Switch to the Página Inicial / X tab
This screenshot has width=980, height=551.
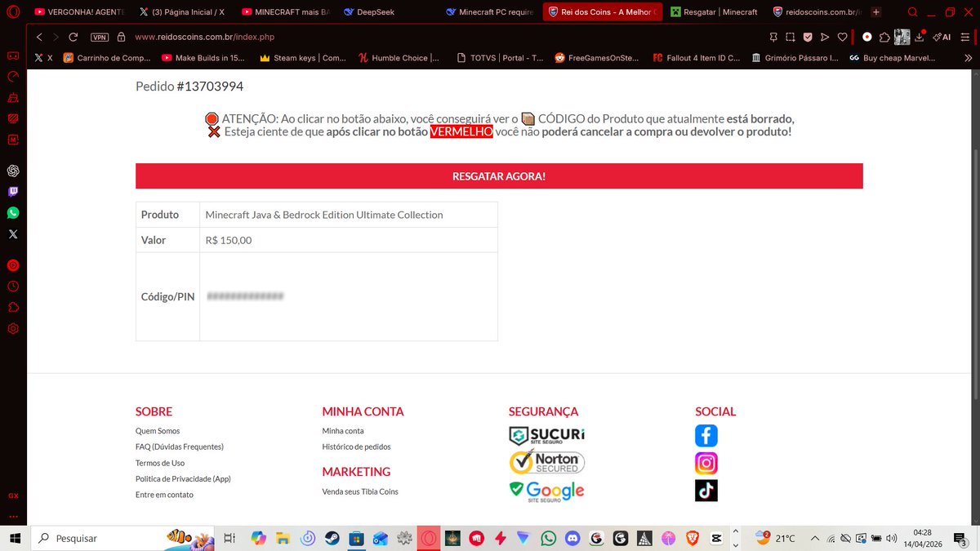pyautogui.click(x=181, y=12)
